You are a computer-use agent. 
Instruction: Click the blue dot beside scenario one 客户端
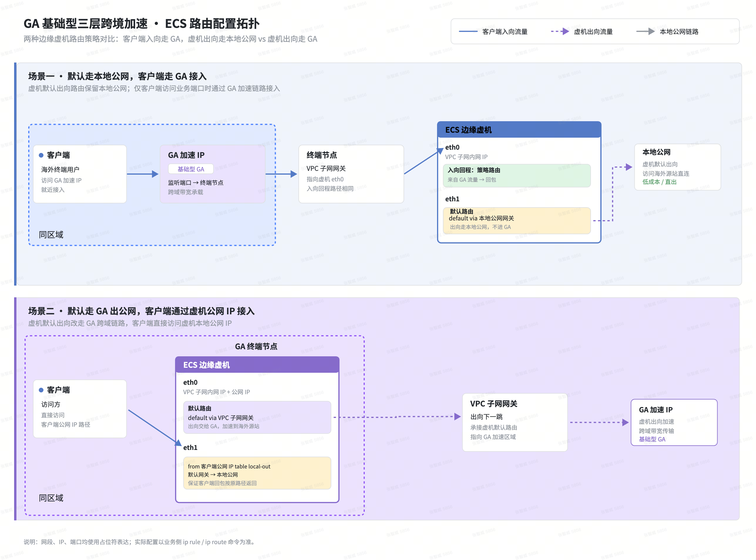(41, 155)
